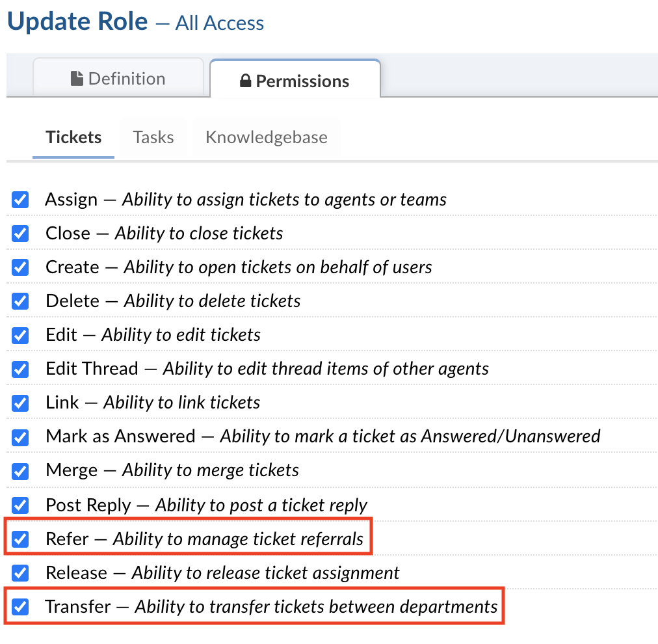Select the Tickets permissions tab
This screenshot has width=658, height=644.
(73, 137)
